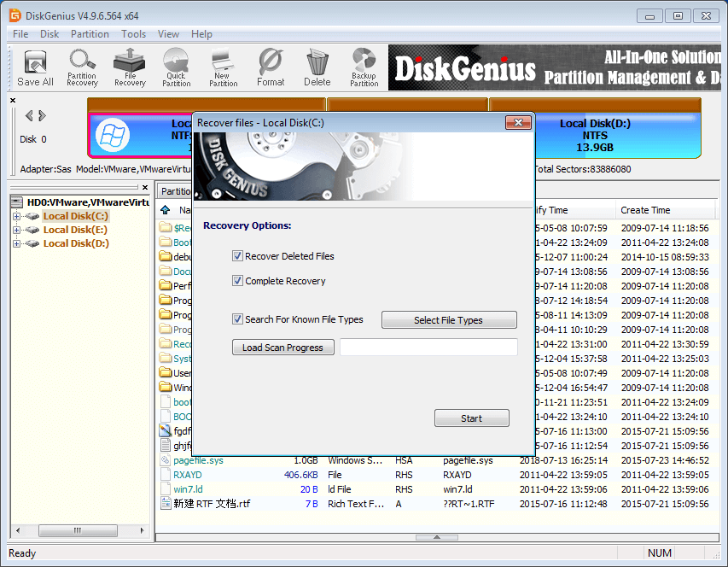Open the Backup Partition tool
Screen dimensions: 728x567
[364, 67]
